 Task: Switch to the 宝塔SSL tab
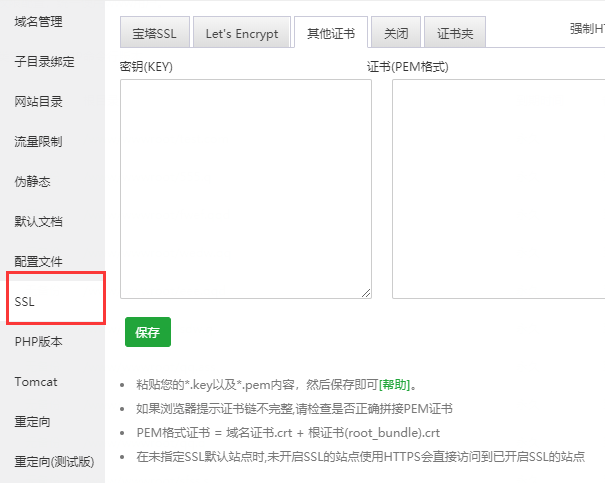(x=153, y=33)
